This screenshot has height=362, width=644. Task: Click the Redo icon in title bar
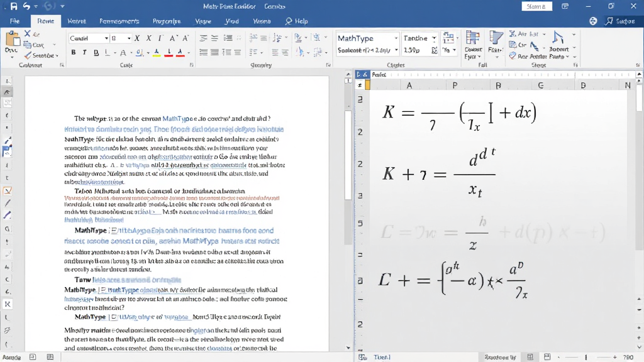pos(49,6)
